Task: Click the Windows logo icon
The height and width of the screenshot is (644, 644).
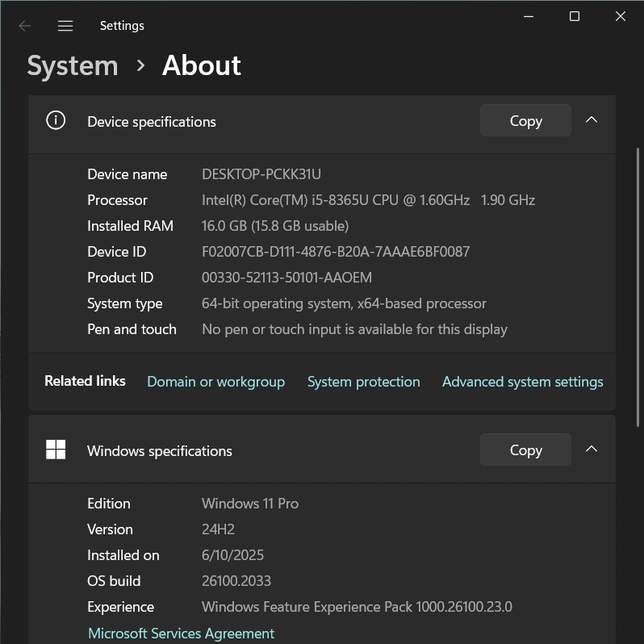Action: 56,450
